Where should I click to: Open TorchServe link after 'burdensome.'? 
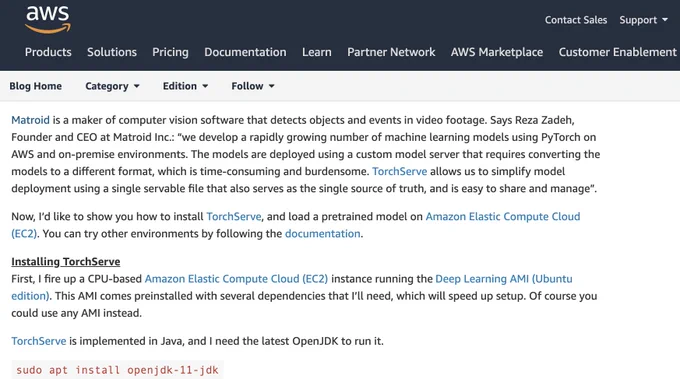point(399,171)
